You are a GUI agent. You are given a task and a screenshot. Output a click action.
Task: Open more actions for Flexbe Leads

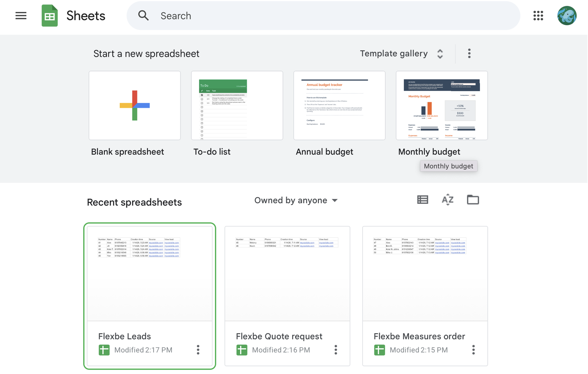(x=198, y=350)
